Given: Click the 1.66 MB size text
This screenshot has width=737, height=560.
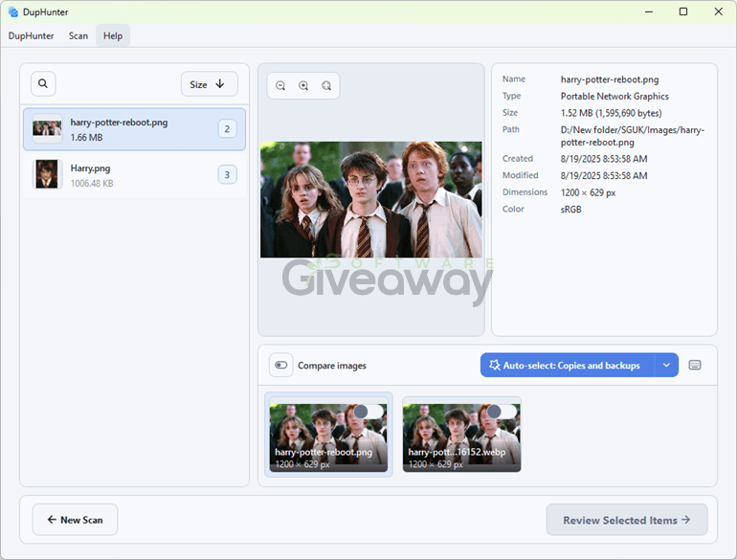Looking at the screenshot, I should coord(86,137).
